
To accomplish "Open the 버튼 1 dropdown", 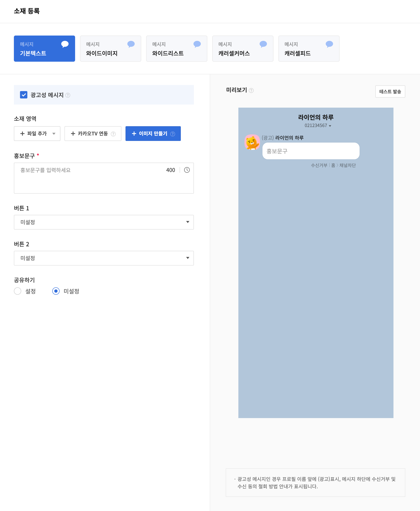I will 104,222.
